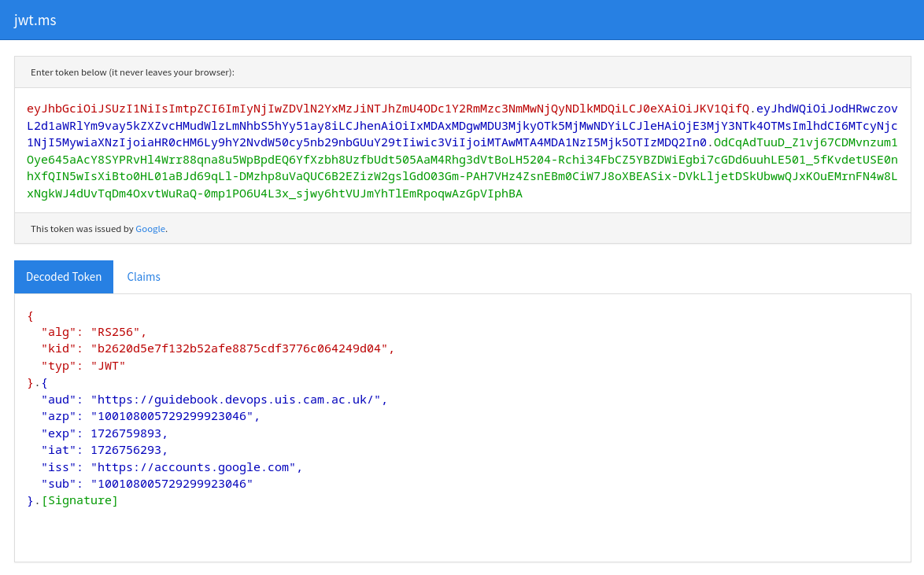Click the "Enter token below" label

coord(132,72)
